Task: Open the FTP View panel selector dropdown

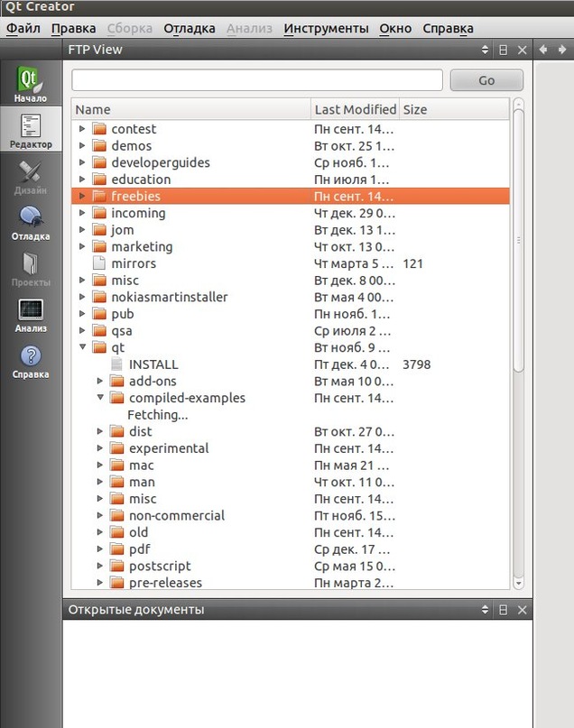Action: [485, 50]
